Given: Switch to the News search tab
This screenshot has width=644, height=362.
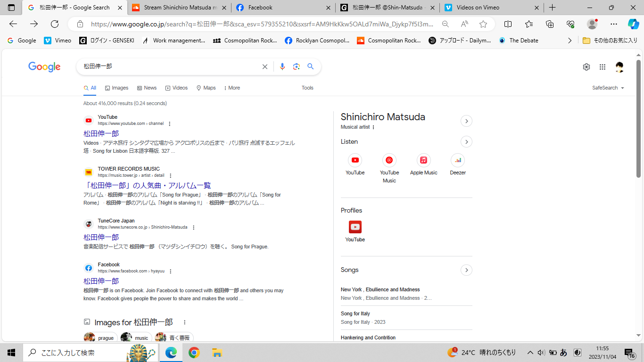Looking at the screenshot, I should [147, 88].
